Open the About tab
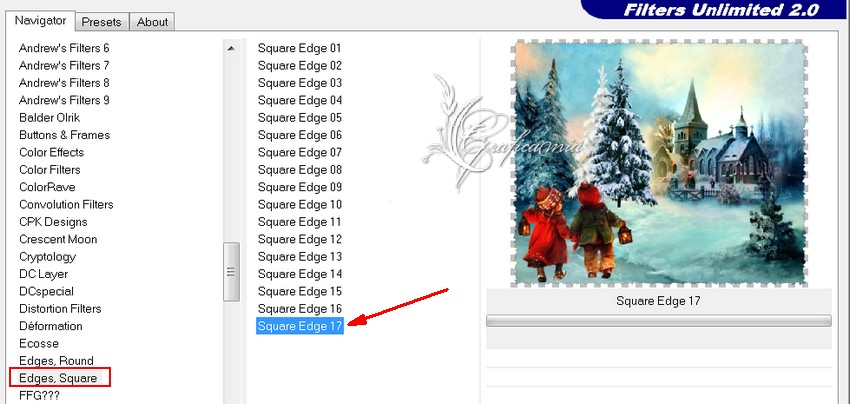This screenshot has height=404, width=850. click(x=152, y=22)
